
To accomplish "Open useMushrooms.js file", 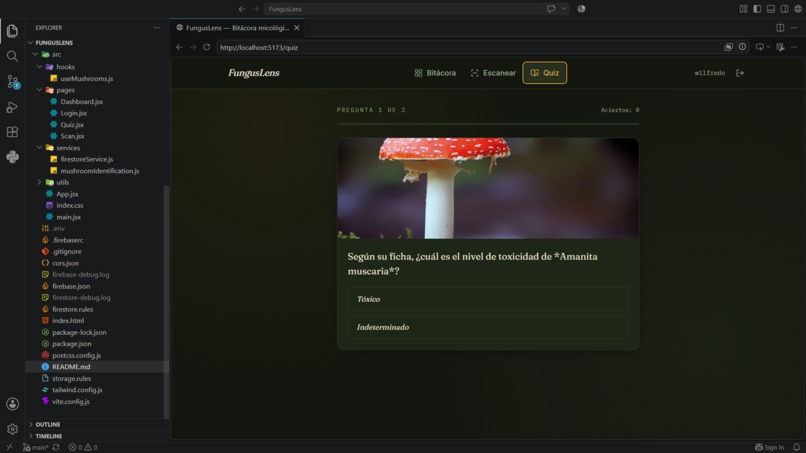I will click(87, 79).
